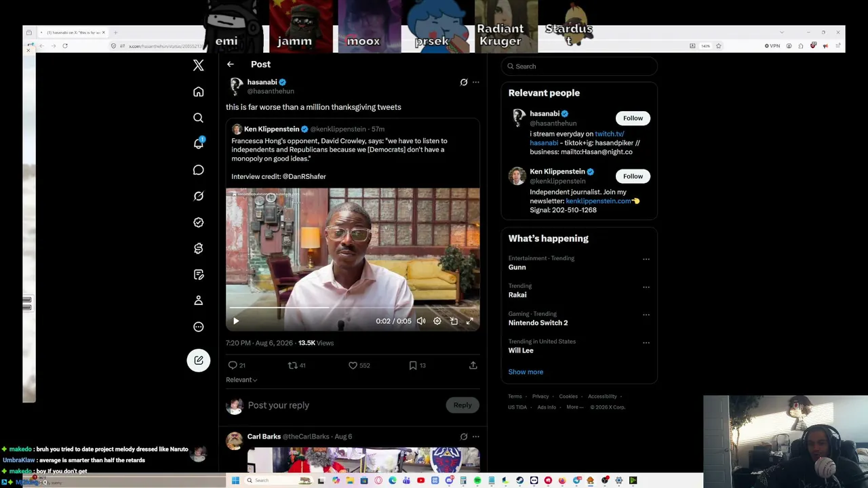Expand the video to fullscreen
This screenshot has width=868, height=488.
[x=469, y=321]
